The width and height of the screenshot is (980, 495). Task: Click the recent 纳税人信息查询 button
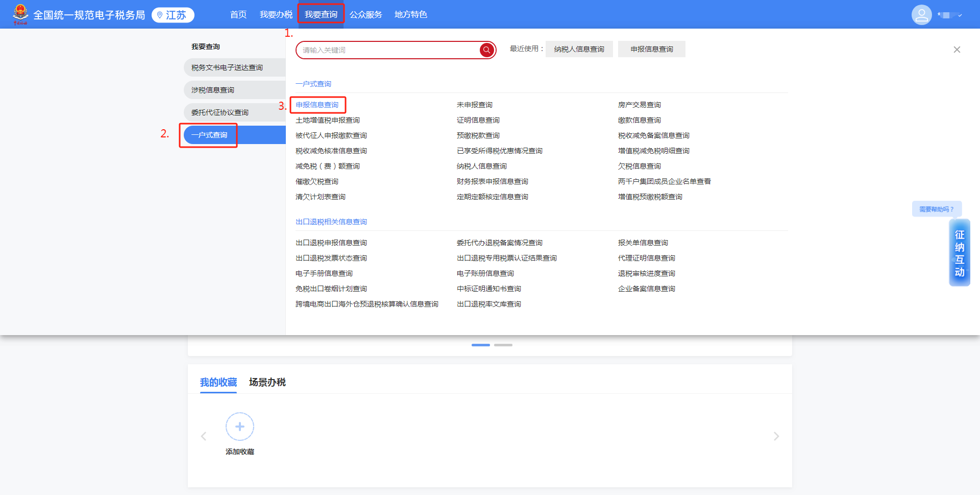[x=579, y=49]
